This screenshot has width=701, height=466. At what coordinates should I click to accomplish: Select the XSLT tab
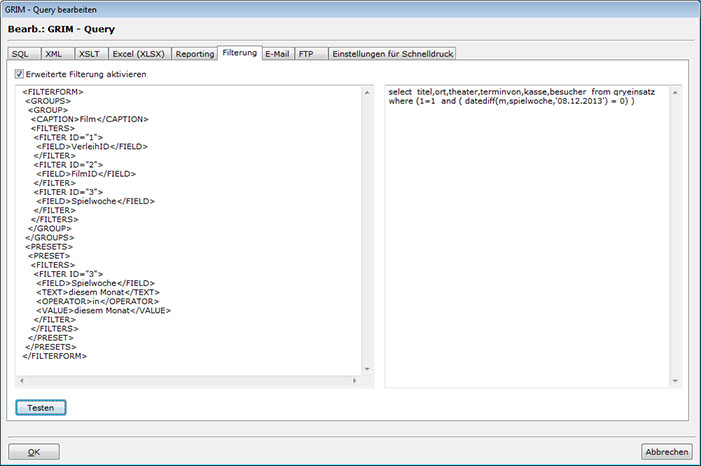coord(88,54)
